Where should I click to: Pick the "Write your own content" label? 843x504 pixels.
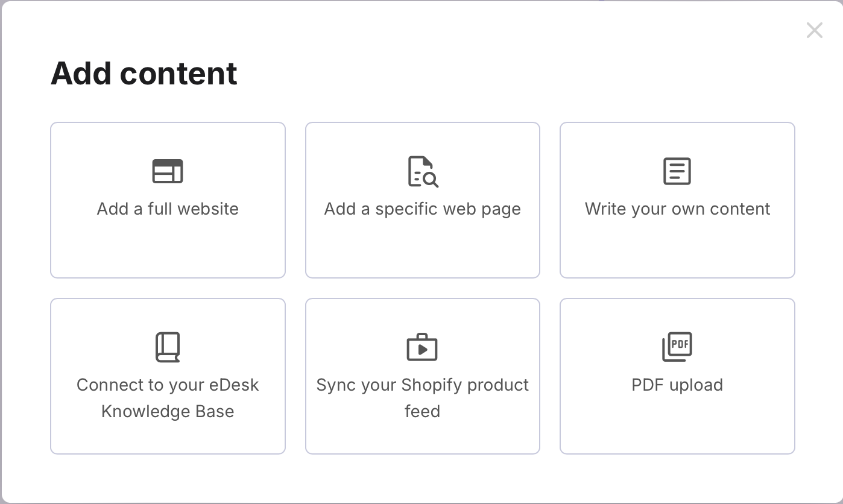click(677, 209)
